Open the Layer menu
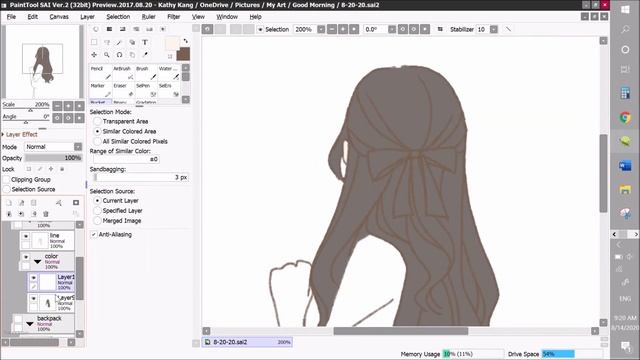640x360 pixels. tap(87, 17)
